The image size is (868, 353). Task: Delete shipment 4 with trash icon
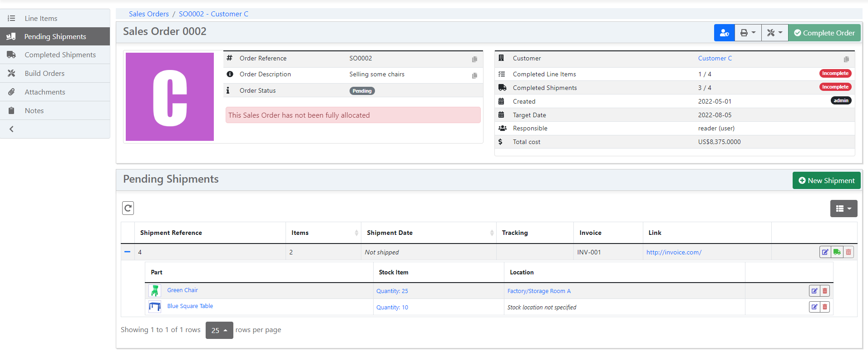click(x=848, y=252)
